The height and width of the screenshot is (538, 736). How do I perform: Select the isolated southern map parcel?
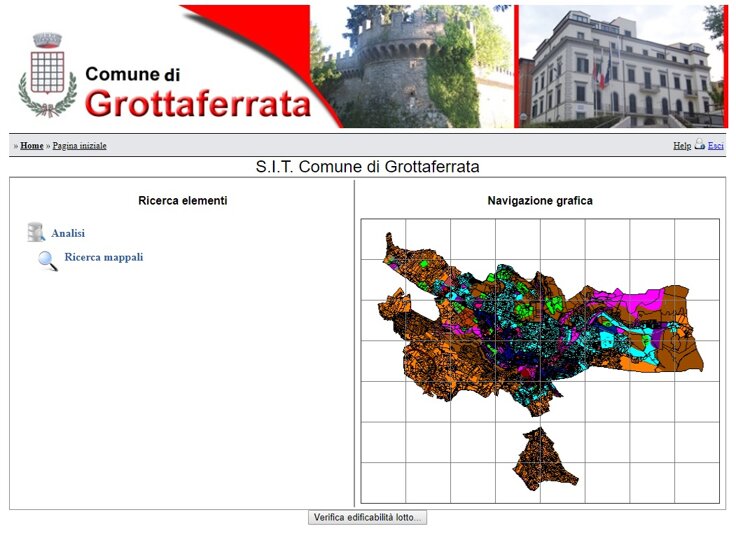click(x=541, y=458)
